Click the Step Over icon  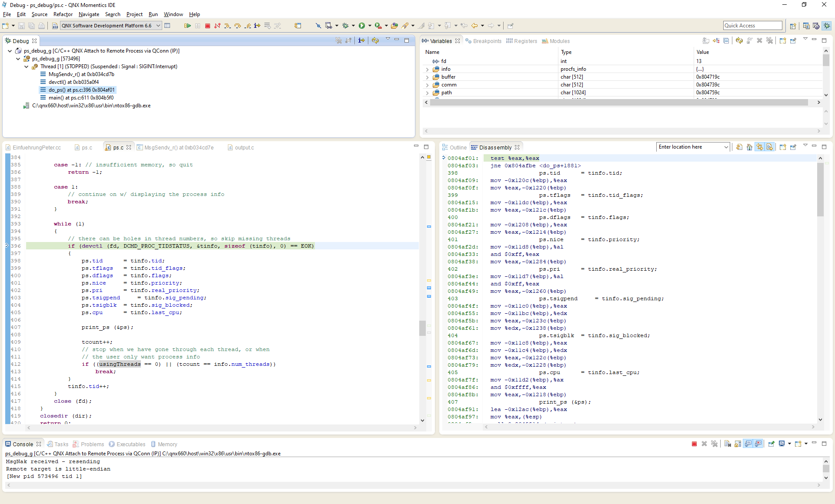coord(237,26)
